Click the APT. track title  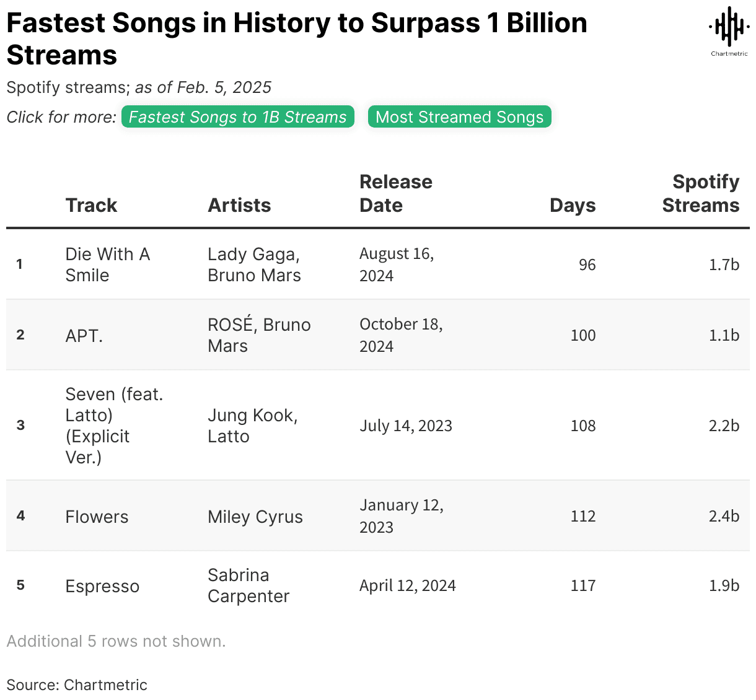pos(84,335)
